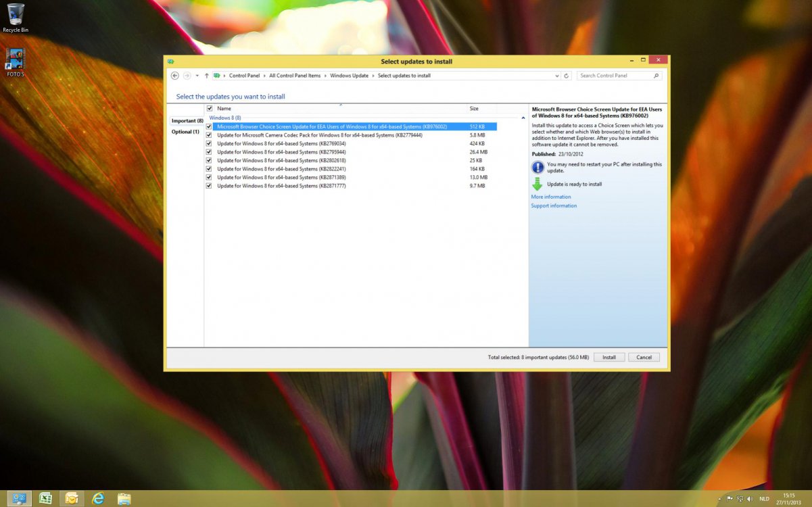Click the volume speaker icon in the system tray
Image resolution: width=812 pixels, height=507 pixels.
749,498
